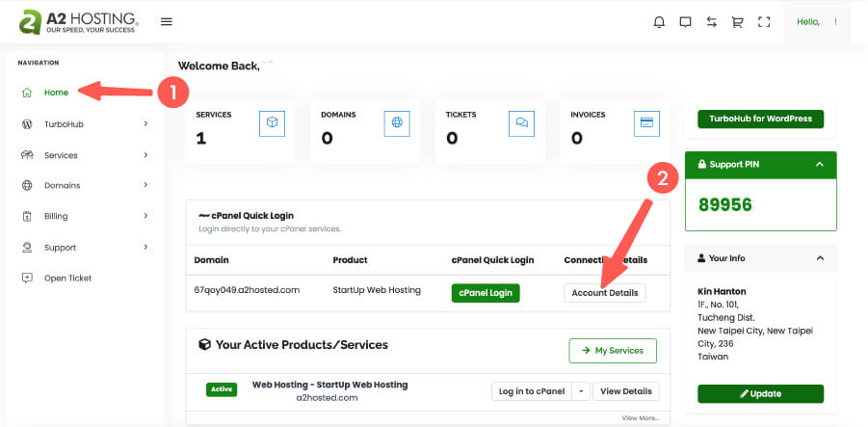
Task: Click the Services cube icon
Action: pos(272,122)
